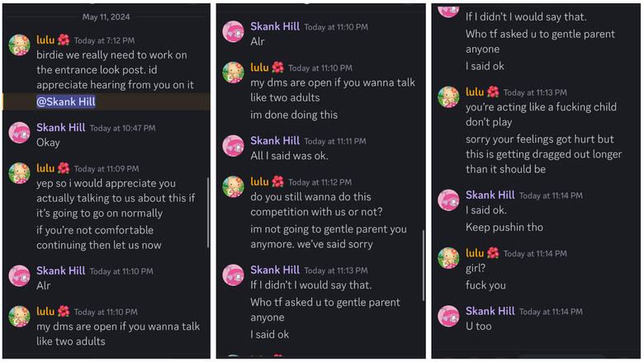Click lulu's avatar on the 11:12 PM message

(234, 186)
